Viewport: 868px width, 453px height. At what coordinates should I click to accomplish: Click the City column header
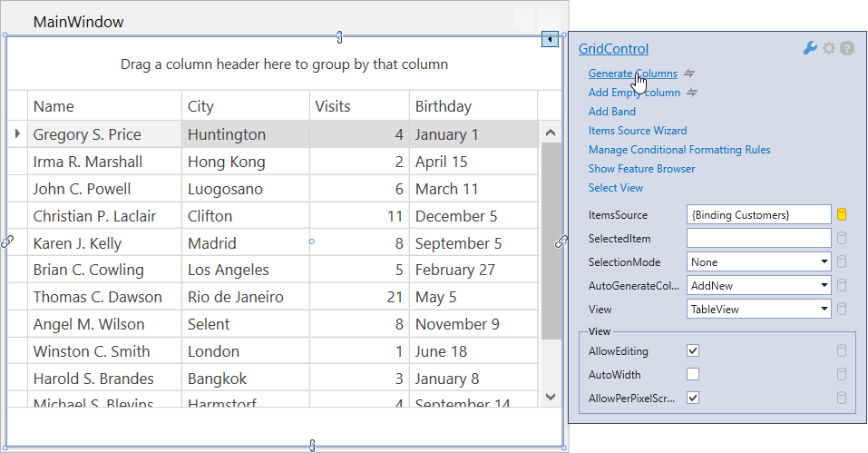tap(245, 106)
